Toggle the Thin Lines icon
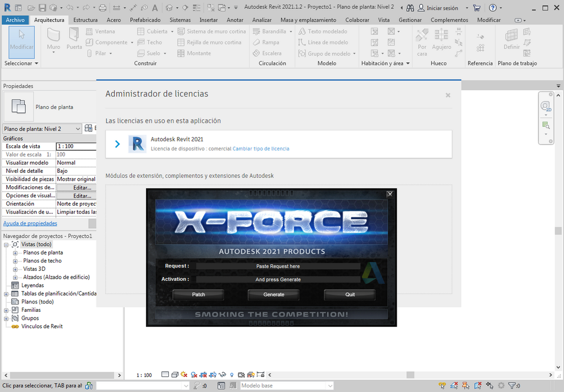 196,7
